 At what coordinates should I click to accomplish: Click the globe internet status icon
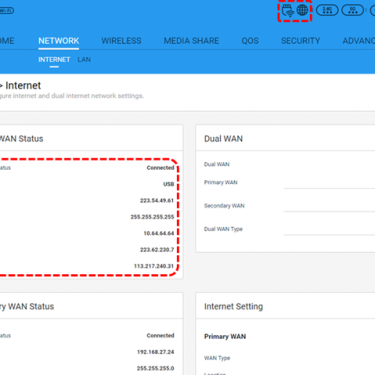click(x=302, y=10)
